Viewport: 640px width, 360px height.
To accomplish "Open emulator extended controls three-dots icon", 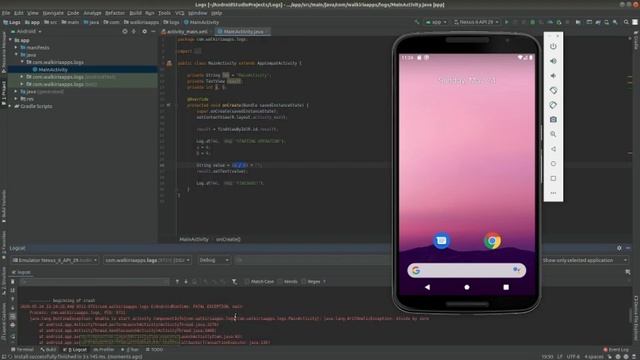I will 553,193.
